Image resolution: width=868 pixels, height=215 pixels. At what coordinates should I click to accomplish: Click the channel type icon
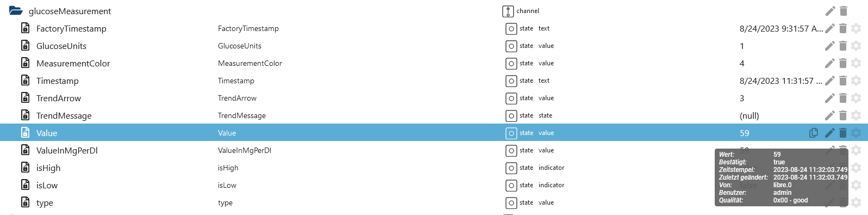coord(508,11)
